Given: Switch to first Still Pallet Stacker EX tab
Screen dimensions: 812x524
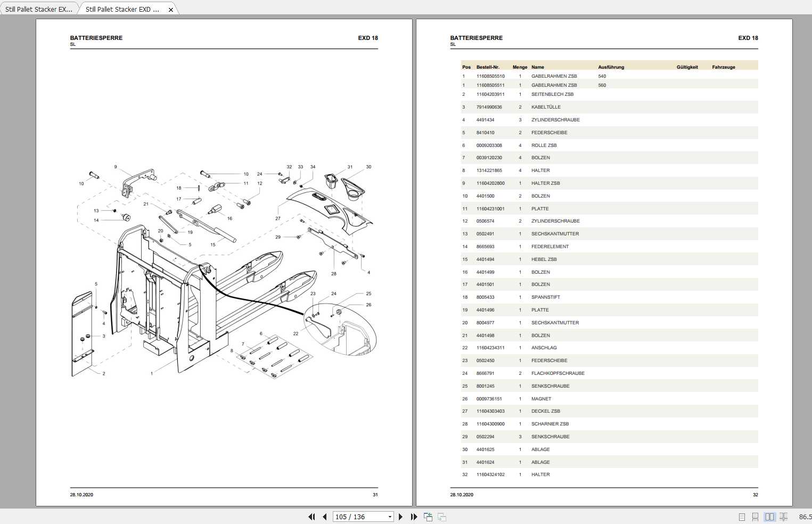Looking at the screenshot, I should coord(39,9).
